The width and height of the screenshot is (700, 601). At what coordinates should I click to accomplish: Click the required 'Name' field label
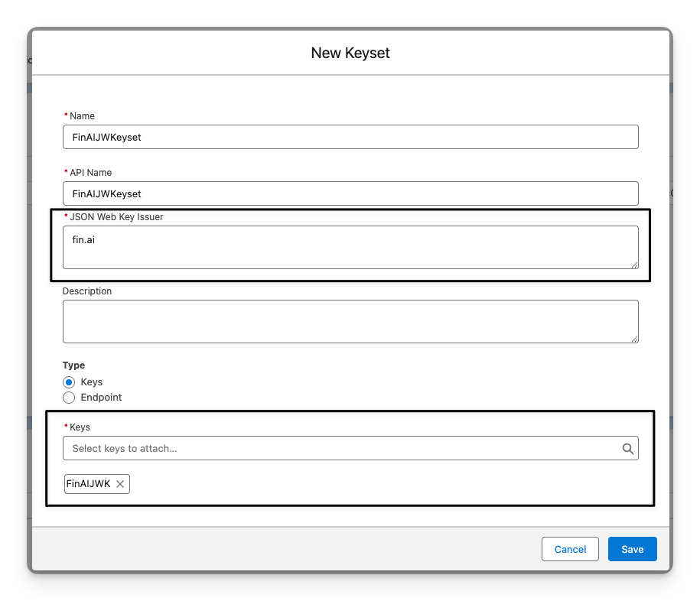[x=82, y=116]
